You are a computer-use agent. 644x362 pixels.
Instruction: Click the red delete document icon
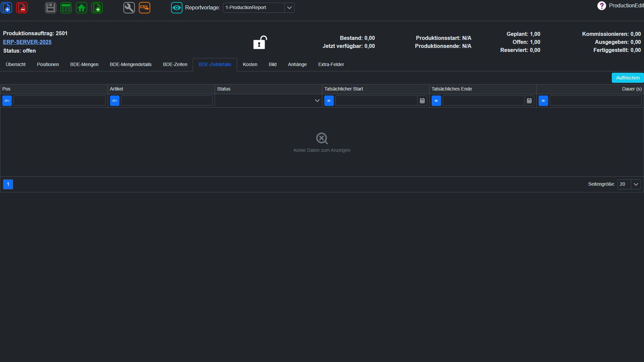[x=22, y=7]
